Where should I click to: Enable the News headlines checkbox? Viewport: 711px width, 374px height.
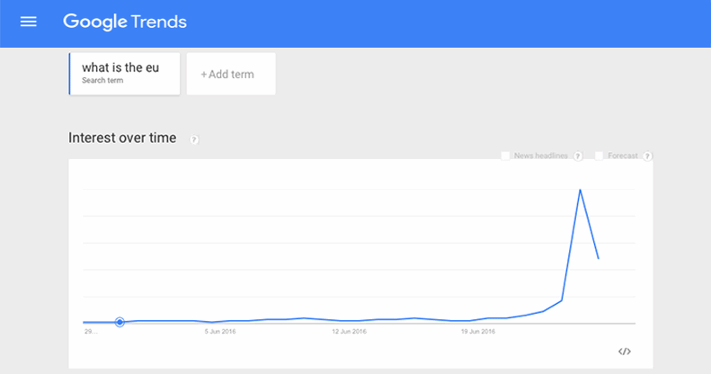click(x=505, y=156)
